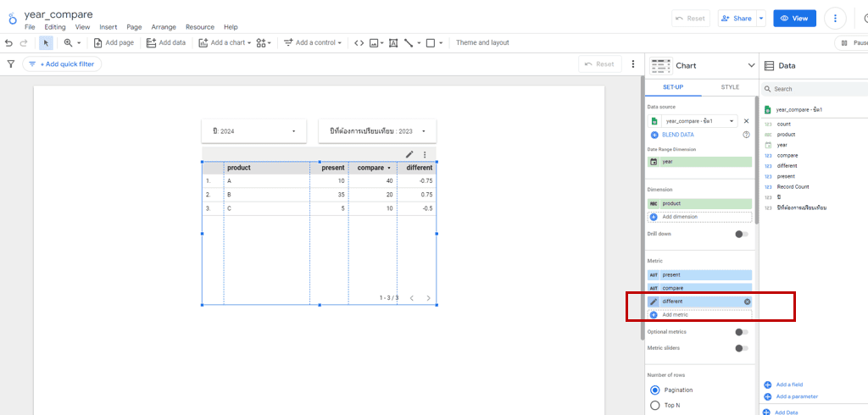
Task: Insert a text box
Action: pyautogui.click(x=393, y=42)
